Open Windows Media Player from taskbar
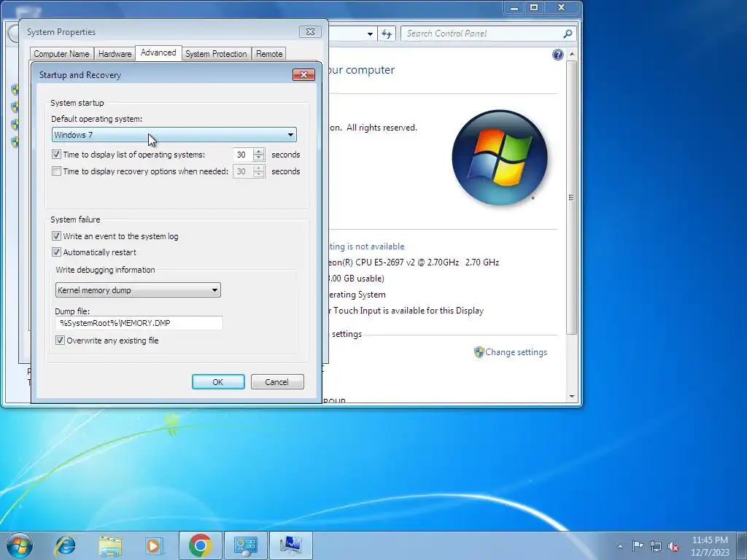Viewport: 747px width, 560px height. 154,545
